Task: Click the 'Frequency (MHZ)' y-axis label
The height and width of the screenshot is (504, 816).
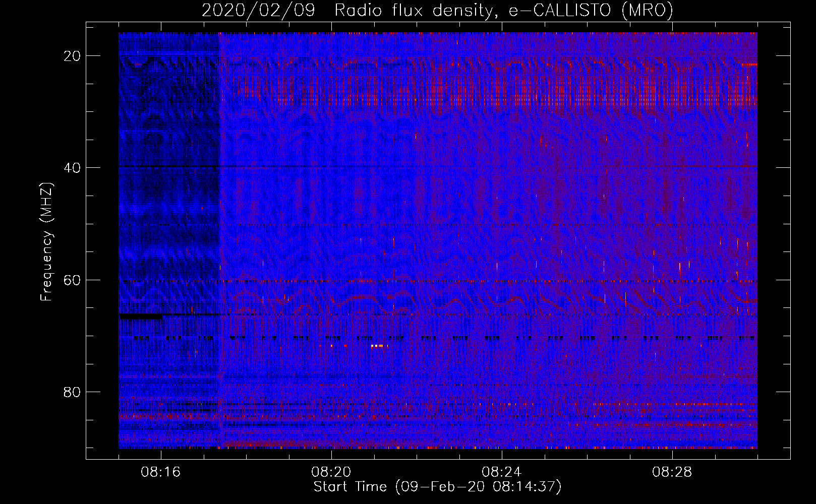Action: (46, 242)
